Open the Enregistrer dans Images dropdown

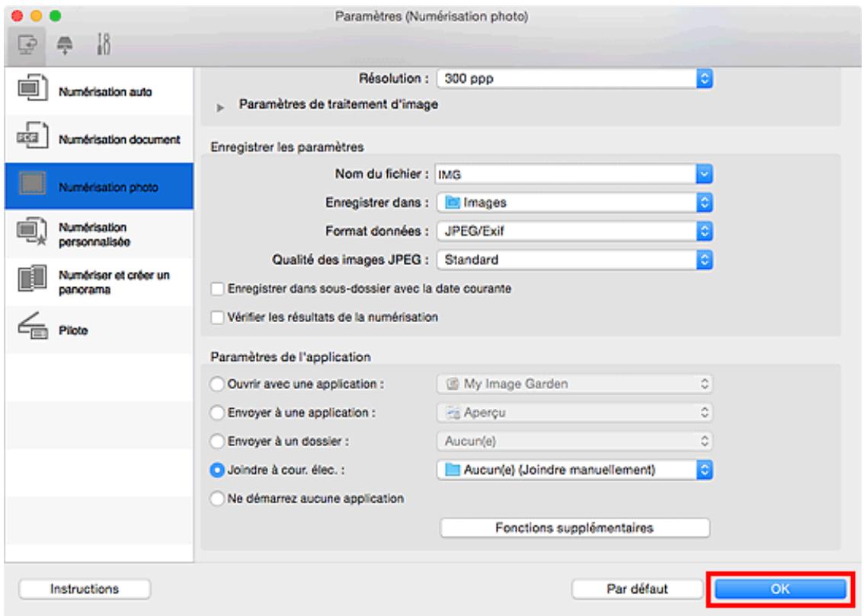click(x=574, y=203)
